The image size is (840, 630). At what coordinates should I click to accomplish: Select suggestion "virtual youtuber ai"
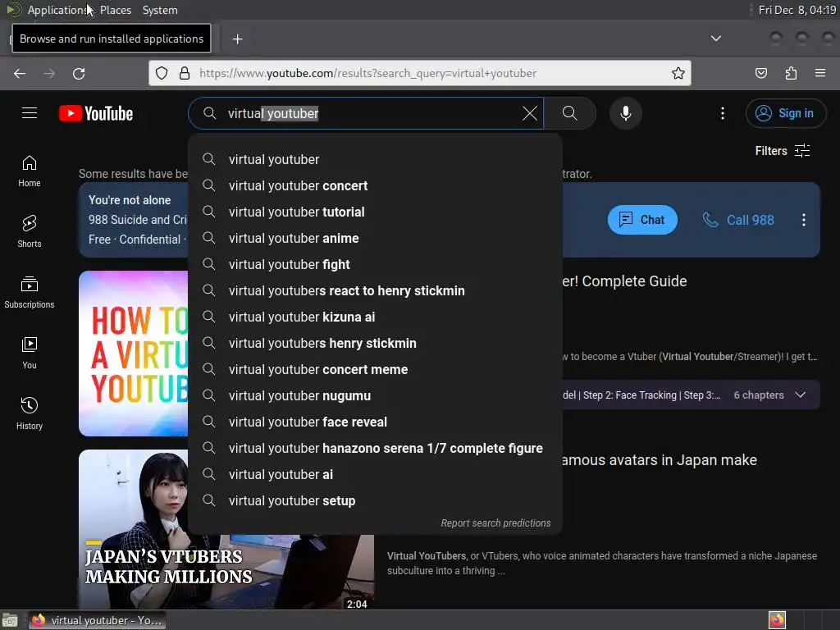pos(375,475)
